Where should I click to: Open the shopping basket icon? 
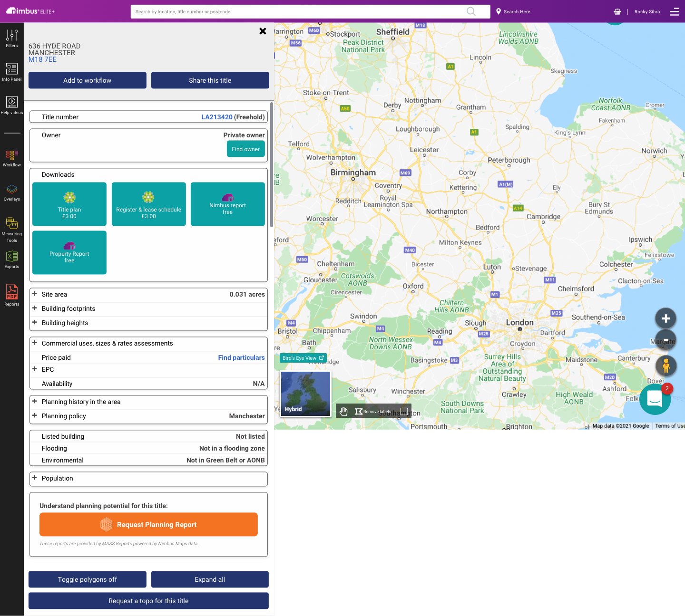click(x=617, y=11)
